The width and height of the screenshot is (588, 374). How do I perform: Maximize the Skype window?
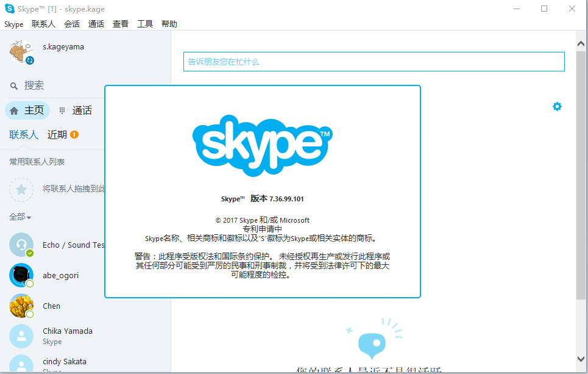click(544, 9)
